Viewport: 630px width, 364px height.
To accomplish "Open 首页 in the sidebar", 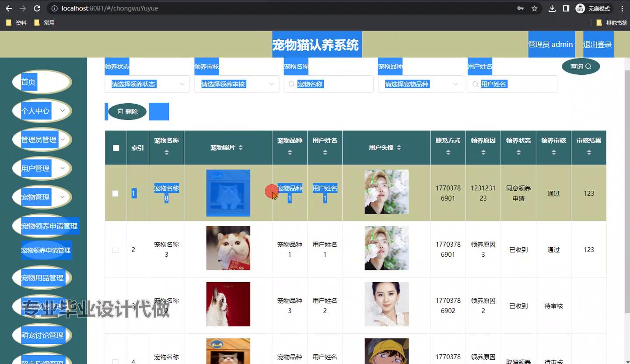I will 42,82.
